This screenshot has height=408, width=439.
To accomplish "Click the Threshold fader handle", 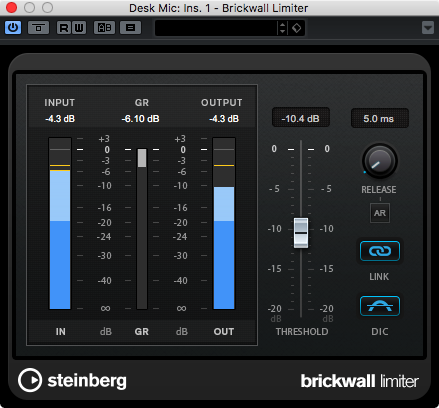I will (301, 233).
